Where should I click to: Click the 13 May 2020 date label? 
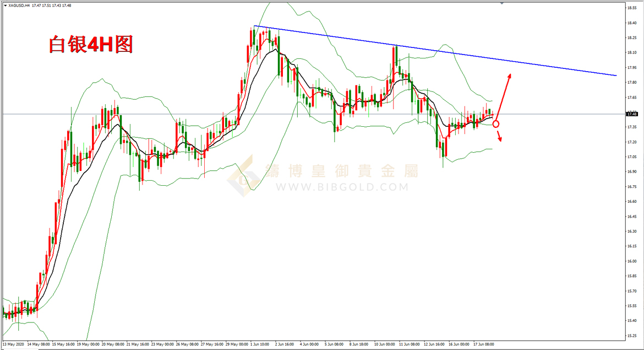(x=13, y=344)
